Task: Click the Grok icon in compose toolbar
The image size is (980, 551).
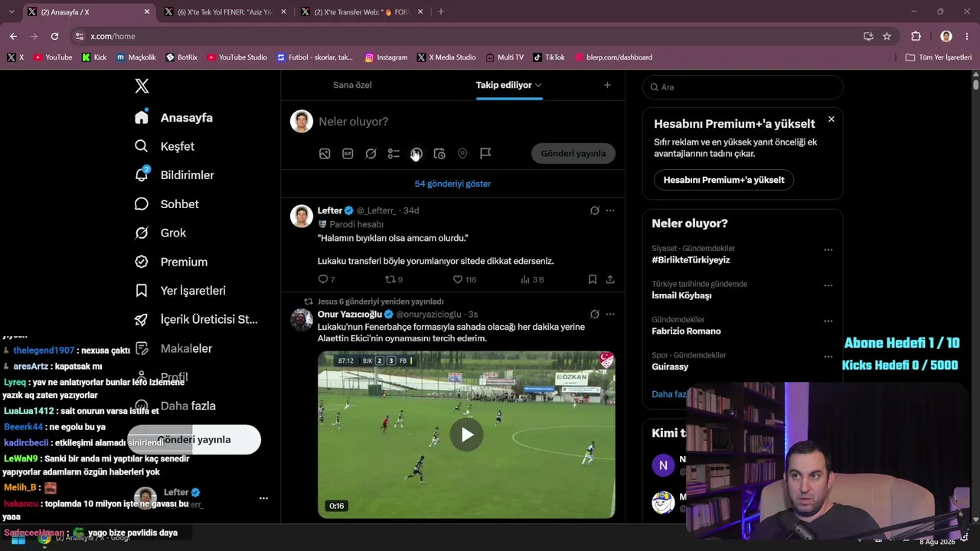Action: pyautogui.click(x=371, y=154)
